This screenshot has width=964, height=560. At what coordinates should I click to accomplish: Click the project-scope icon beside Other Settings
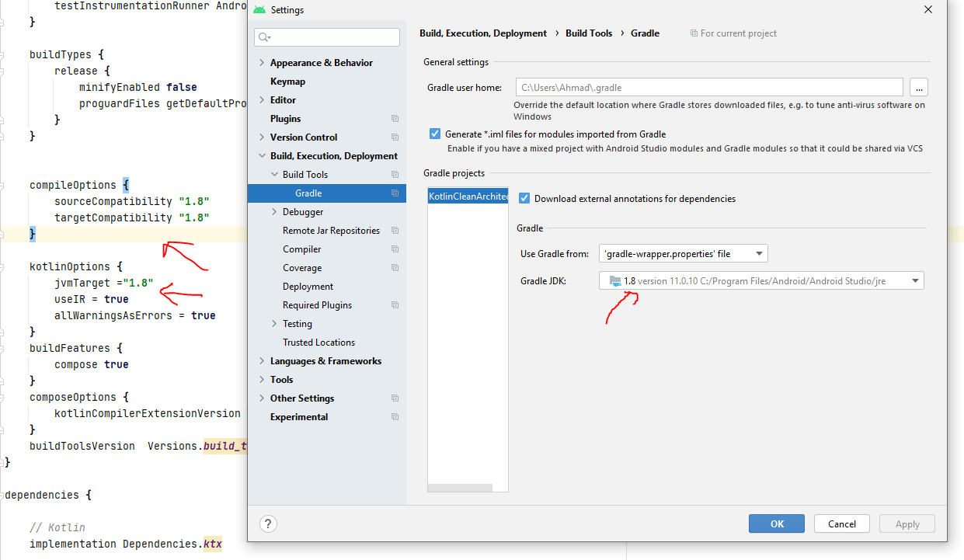395,398
